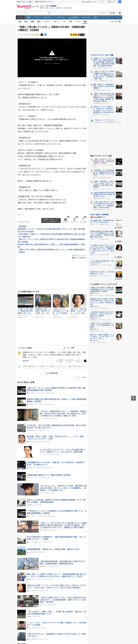Click the コメントを書く button
The width and height of the screenshot is (138, 644).
pyautogui.click(x=69, y=348)
